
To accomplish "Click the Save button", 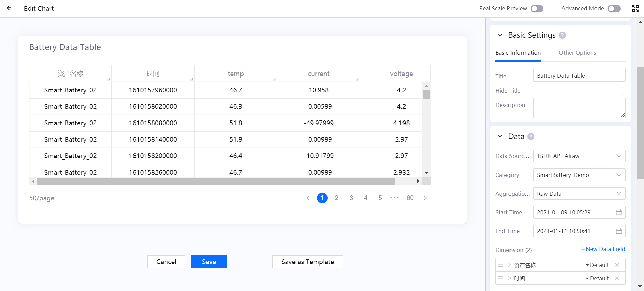I will click(209, 262).
